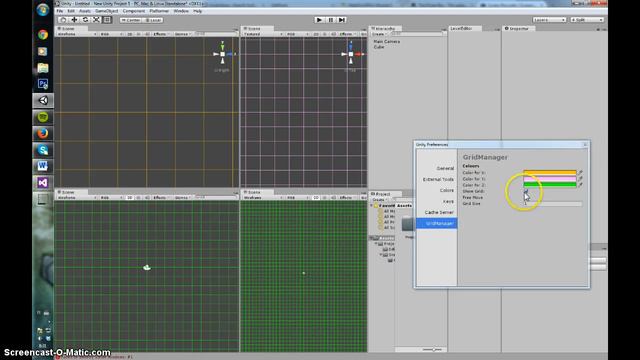Select the Scale tool in the Unity toolbar
640x360 pixels.
coord(96,20)
